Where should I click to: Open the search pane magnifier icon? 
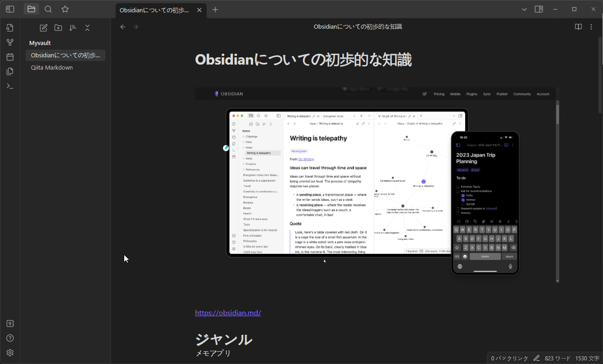click(x=48, y=9)
